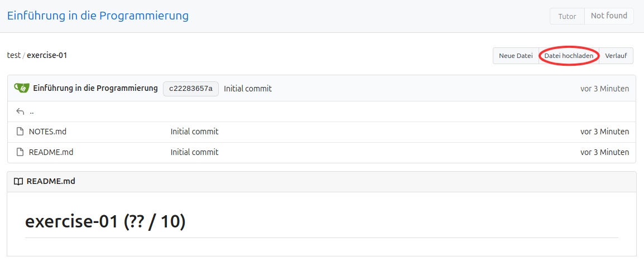Viewport: 644px width, 262px height.
Task: Open the Verlauf history view
Action: 616,56
